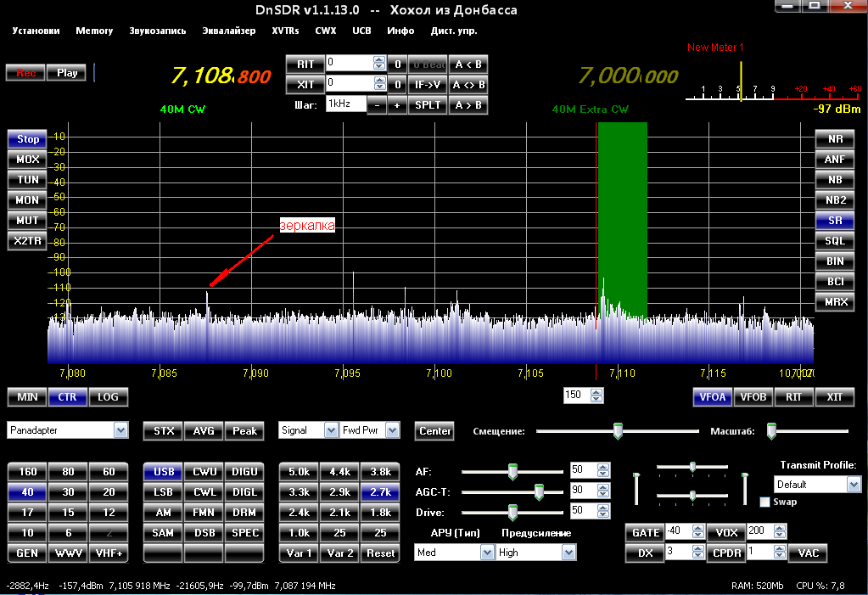Click the SPLT split button

coord(428,105)
